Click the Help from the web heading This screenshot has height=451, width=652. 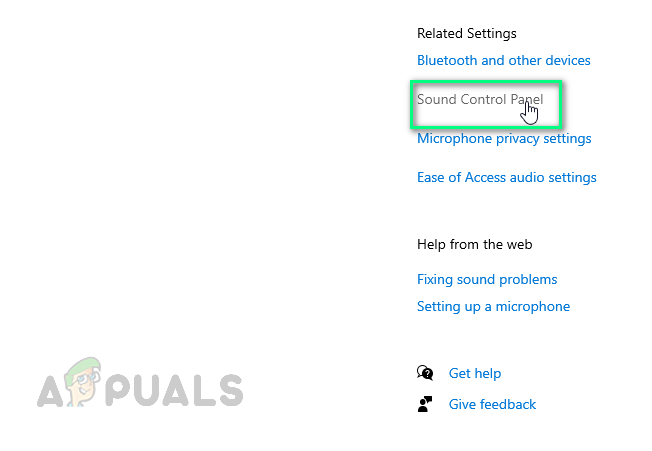point(474,244)
